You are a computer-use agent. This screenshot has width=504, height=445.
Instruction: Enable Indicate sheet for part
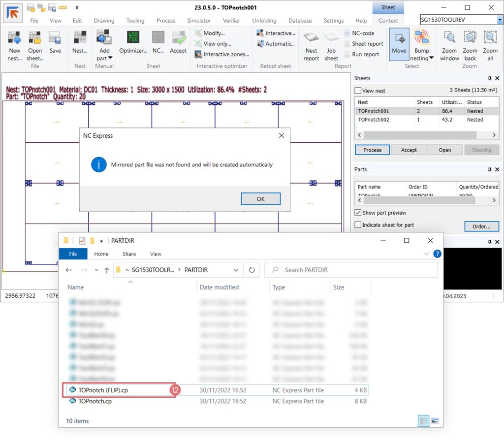(x=358, y=225)
